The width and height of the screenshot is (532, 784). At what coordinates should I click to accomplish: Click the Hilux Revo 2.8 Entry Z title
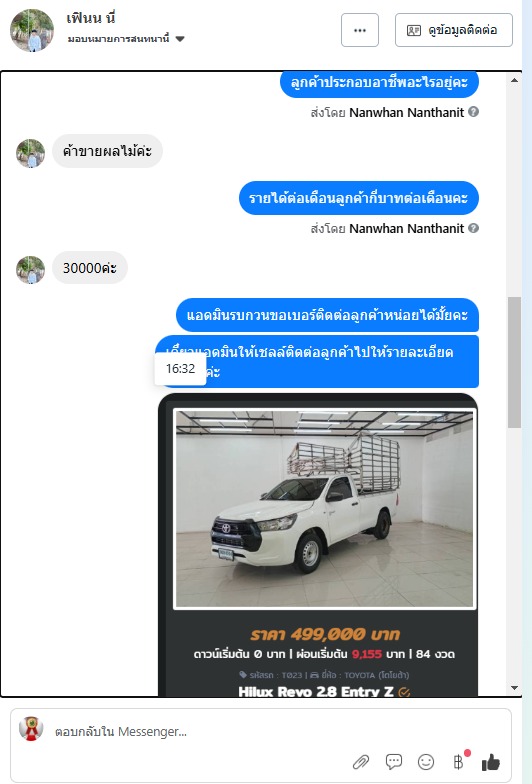[316, 691]
